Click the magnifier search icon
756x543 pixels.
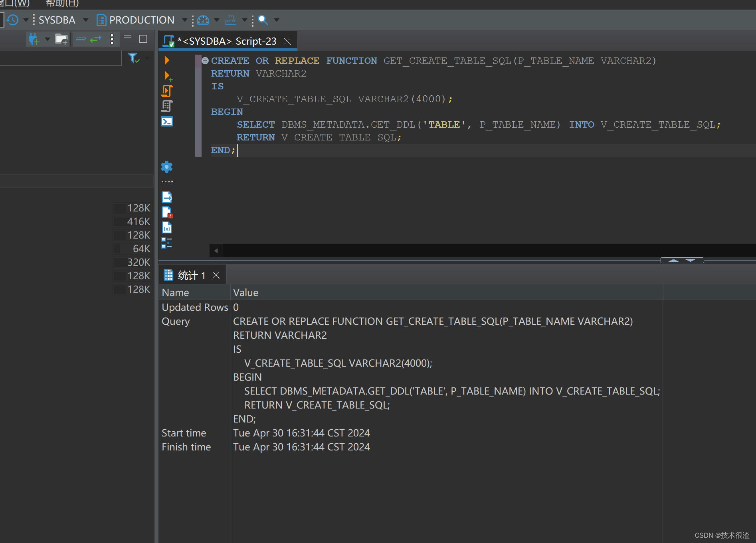[263, 20]
